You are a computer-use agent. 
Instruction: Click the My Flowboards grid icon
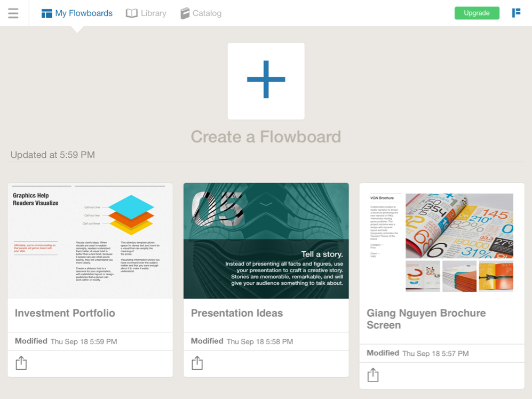[46, 13]
